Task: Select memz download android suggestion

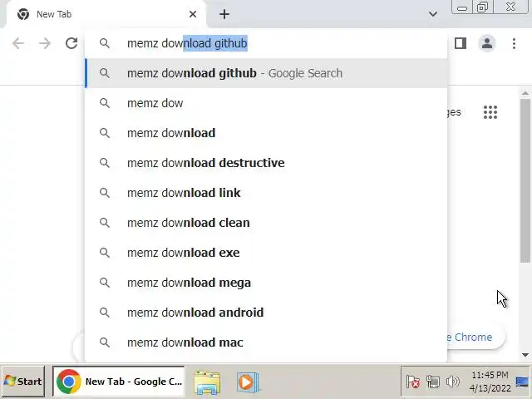Action: point(266,313)
